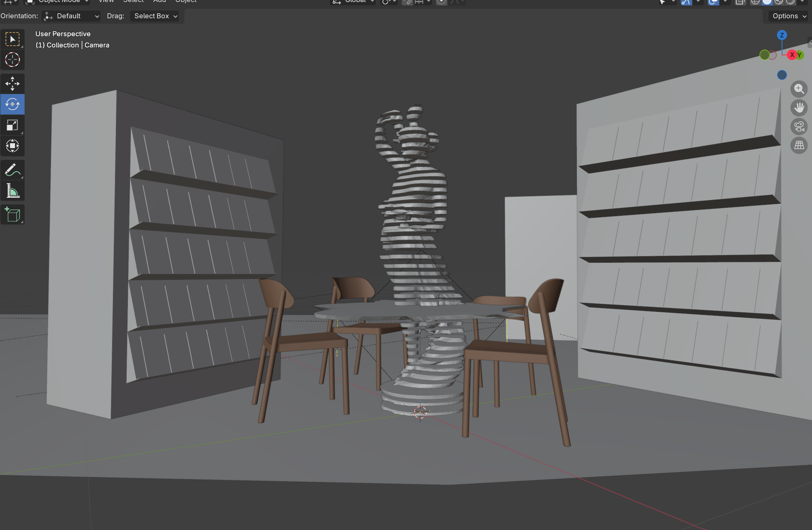Screen dimensions: 812x530
Task: Select the Select Box tool icon
Action: [x=12, y=40]
